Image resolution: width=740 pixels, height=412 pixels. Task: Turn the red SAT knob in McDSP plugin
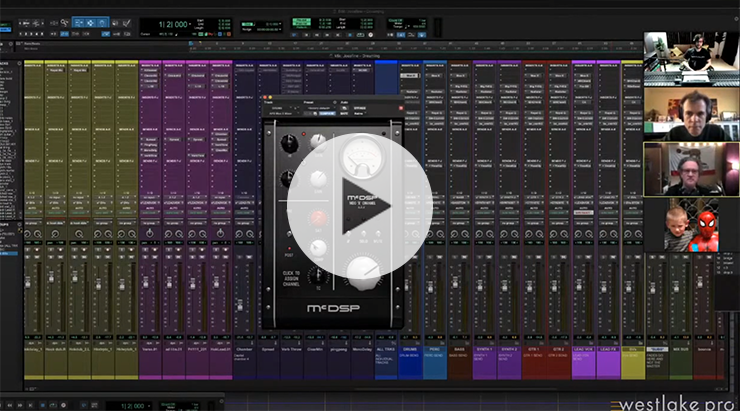coord(318,218)
